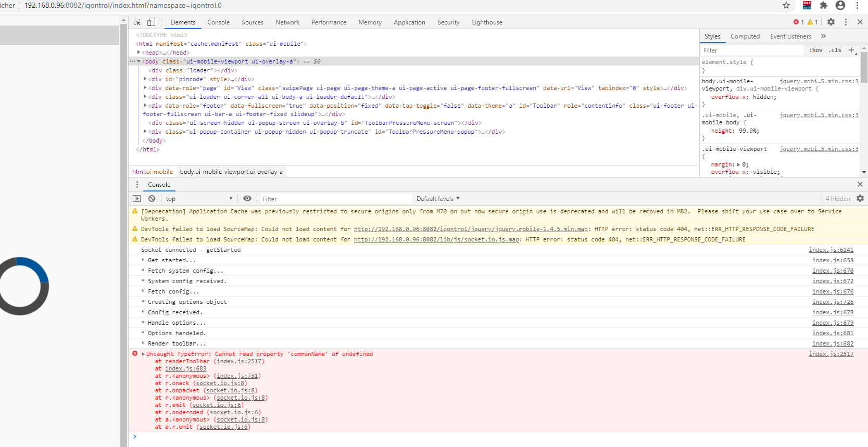Expand the head element node
The image size is (868, 447).
pos(139,53)
